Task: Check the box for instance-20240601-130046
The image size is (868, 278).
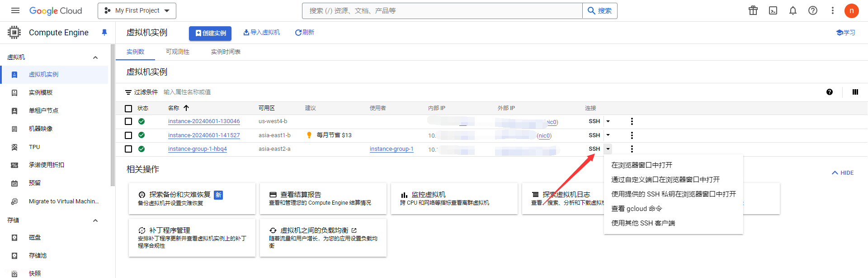Action: pyautogui.click(x=128, y=121)
